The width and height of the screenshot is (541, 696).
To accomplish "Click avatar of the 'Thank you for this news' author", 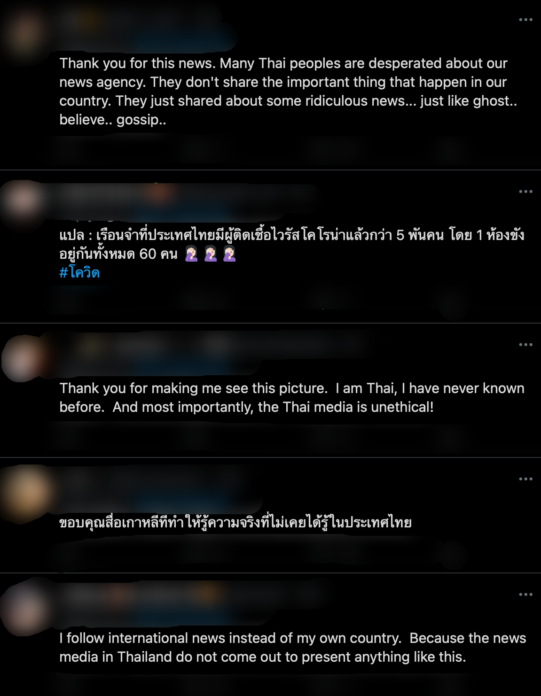I will [x=23, y=31].
